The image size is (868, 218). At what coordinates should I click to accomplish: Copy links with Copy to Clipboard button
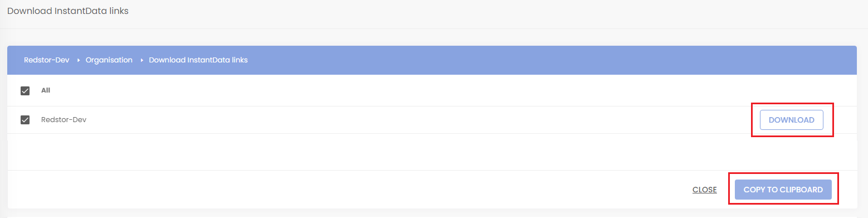pos(783,190)
